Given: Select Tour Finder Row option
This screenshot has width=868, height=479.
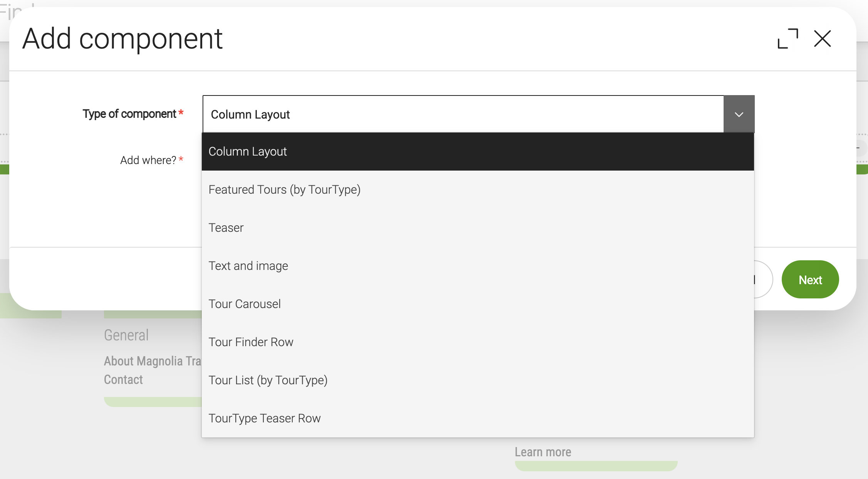Looking at the screenshot, I should [478, 342].
